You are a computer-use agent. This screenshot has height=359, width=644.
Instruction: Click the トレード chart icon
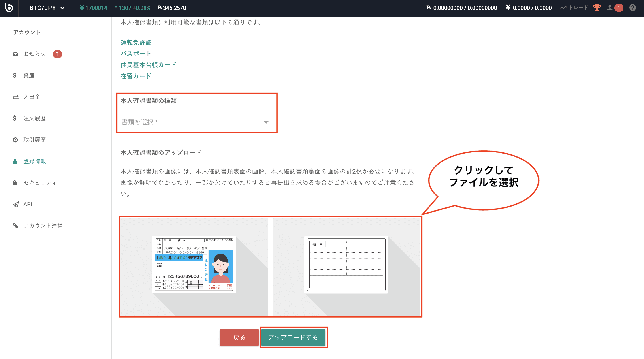coord(563,8)
